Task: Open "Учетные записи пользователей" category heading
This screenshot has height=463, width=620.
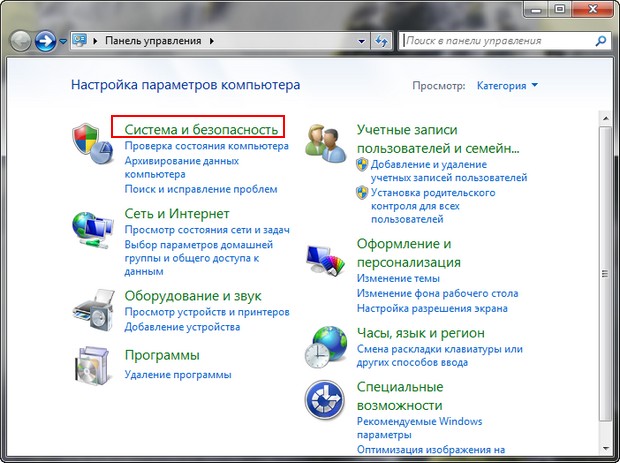Action: click(x=438, y=139)
